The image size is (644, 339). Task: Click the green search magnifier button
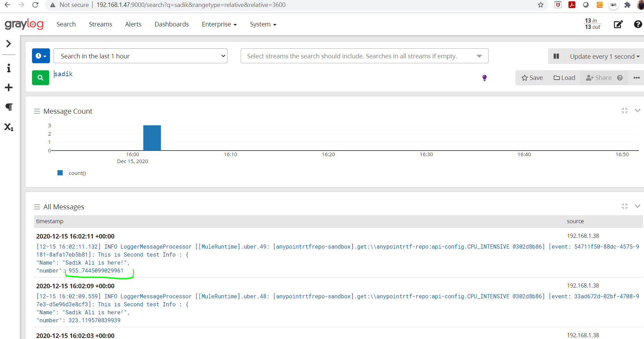point(40,78)
